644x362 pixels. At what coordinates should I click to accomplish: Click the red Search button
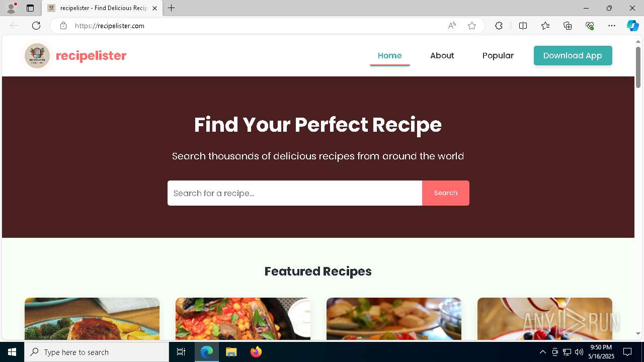[446, 193]
